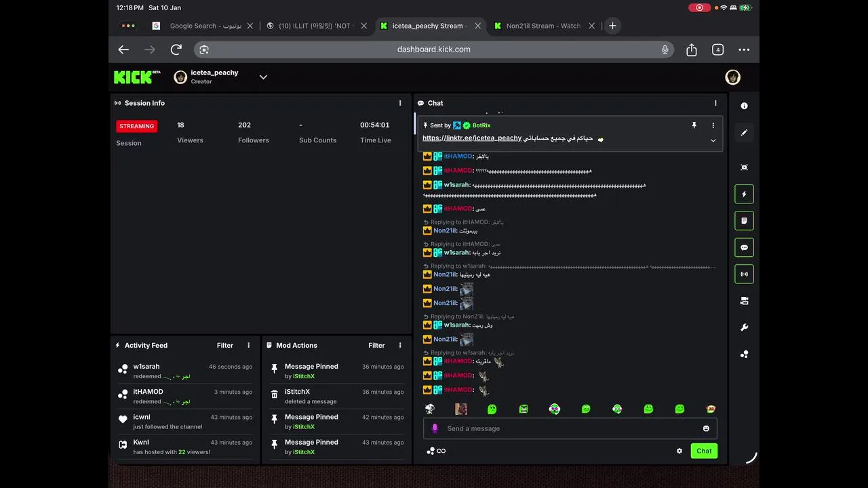Click the browser window controls dots
The image size is (868, 488).
coord(127,26)
